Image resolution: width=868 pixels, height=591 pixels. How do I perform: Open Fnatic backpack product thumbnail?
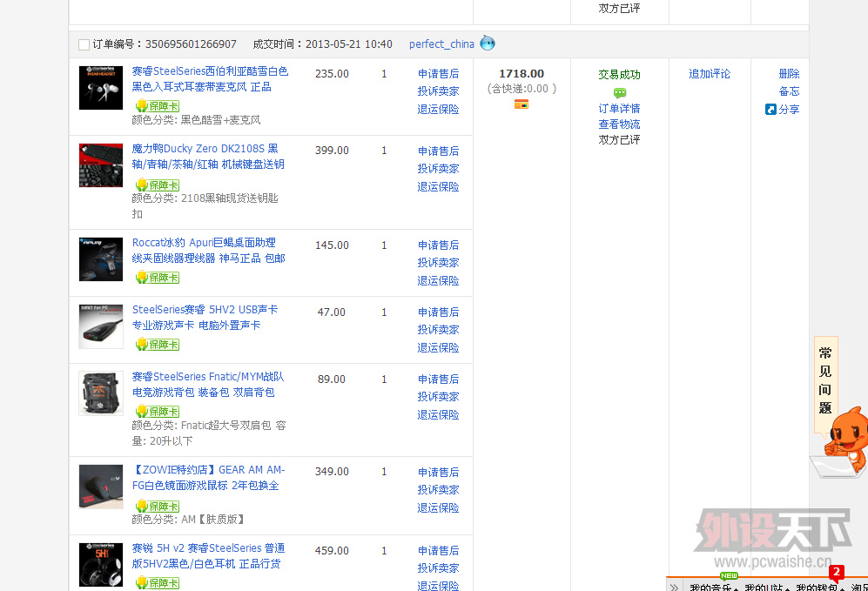point(101,393)
